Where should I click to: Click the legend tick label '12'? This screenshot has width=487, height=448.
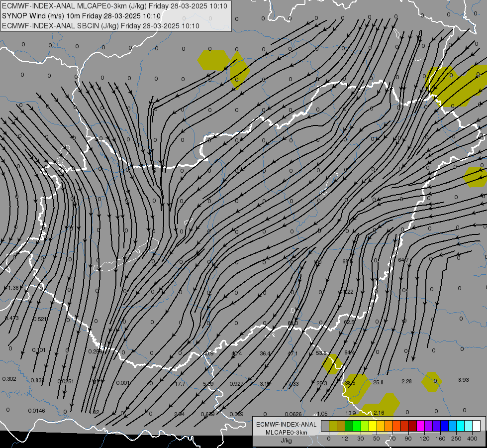click(345, 439)
